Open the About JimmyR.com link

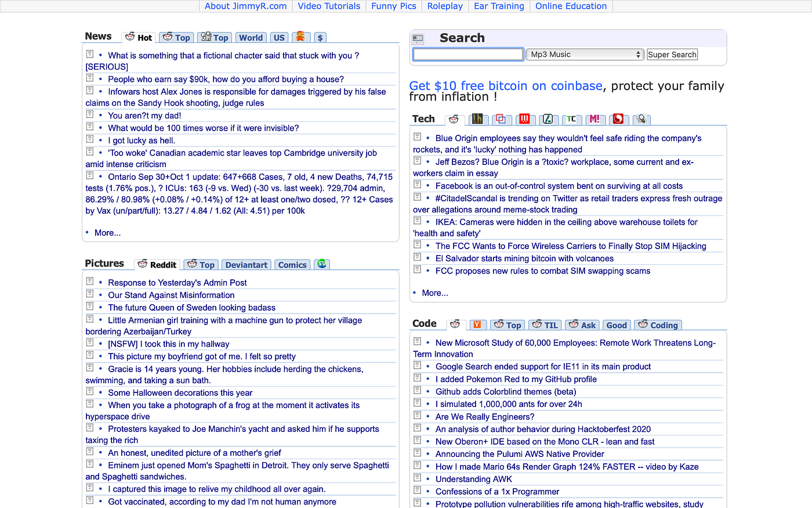[x=246, y=6]
